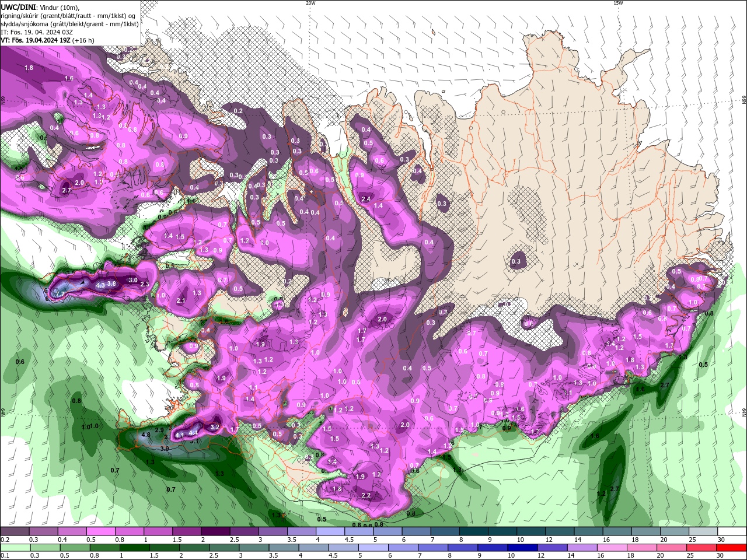747x560 pixels.
Task: Select the 0.5 green swatch in the rain legend
Action: [75, 548]
